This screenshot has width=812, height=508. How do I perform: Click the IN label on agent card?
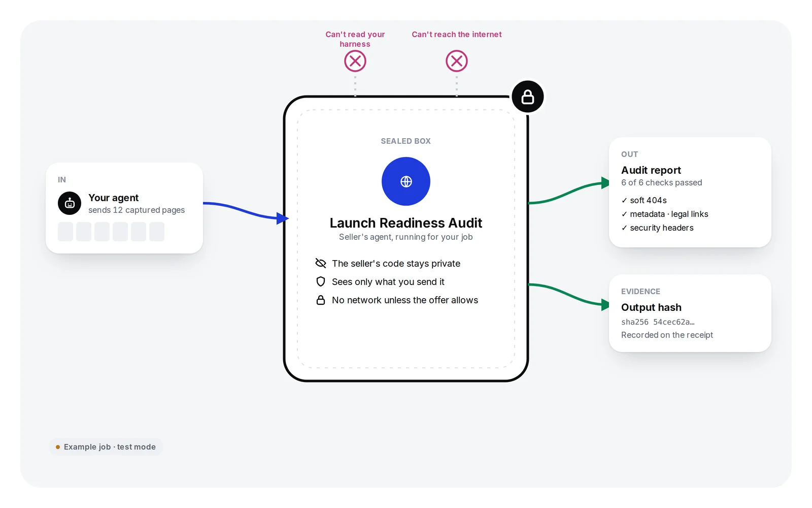coord(62,180)
